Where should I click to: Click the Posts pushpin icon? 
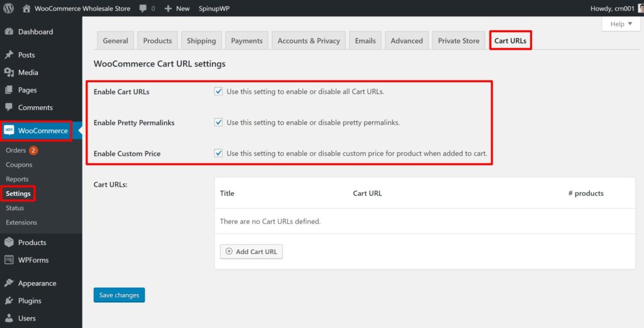coord(9,55)
